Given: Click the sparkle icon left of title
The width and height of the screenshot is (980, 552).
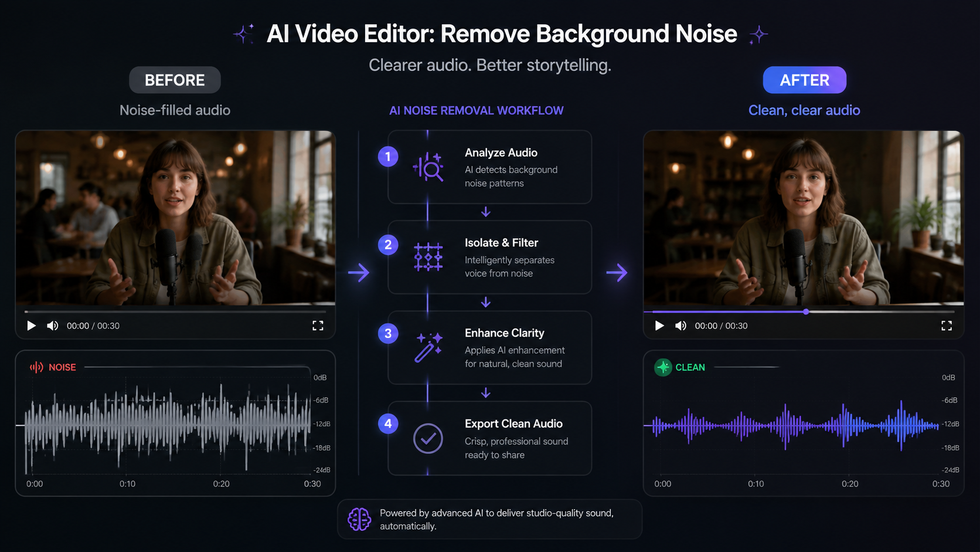Looking at the screenshot, I should pos(244,34).
